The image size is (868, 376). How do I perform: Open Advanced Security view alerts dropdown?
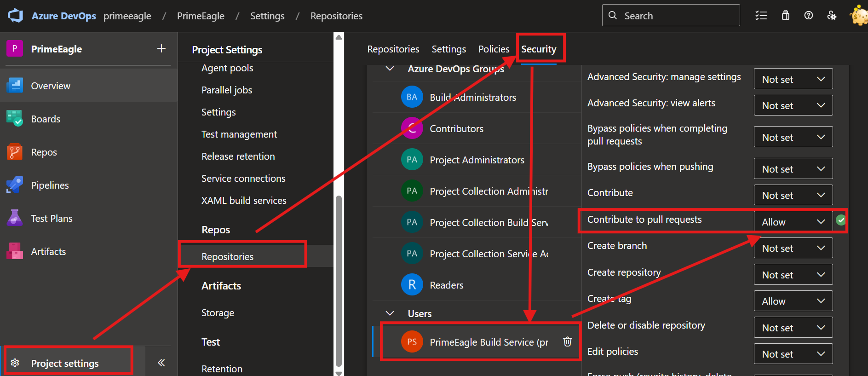point(793,105)
